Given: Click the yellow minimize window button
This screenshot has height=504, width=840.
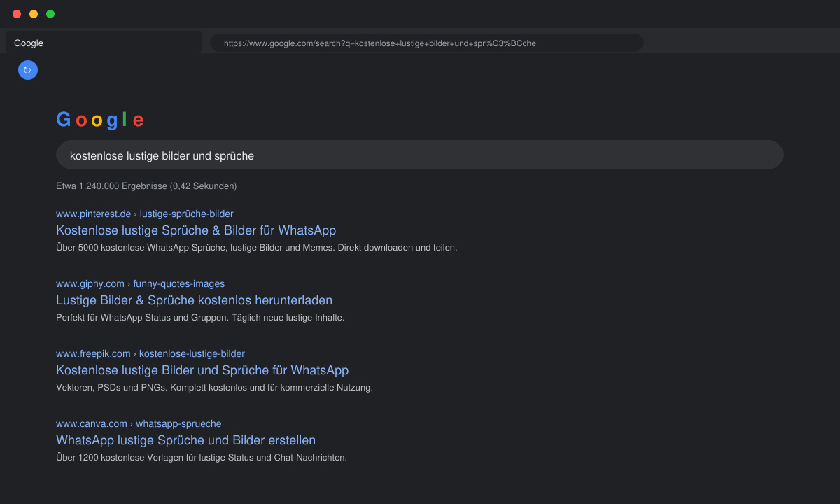Looking at the screenshot, I should pyautogui.click(x=34, y=14).
